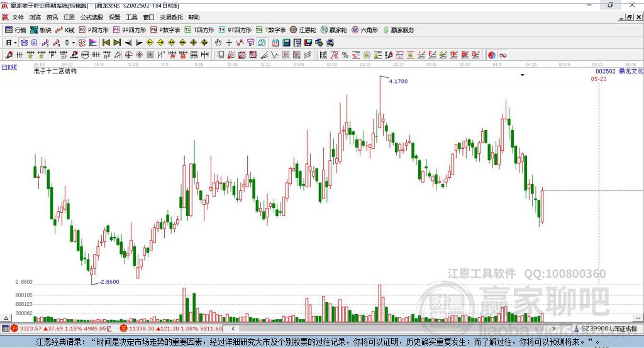The width and height of the screenshot is (644, 348).
Task: Click the floppy disk save icon
Action: pos(308,43)
